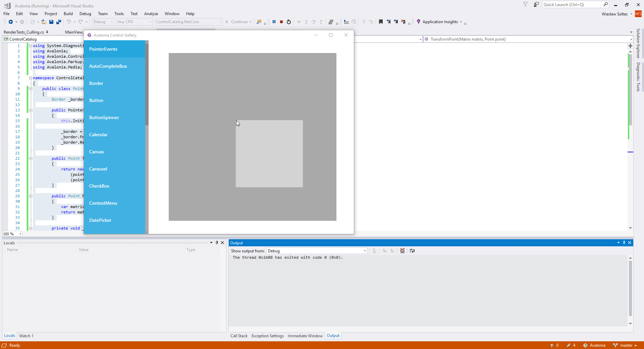This screenshot has width=644, height=349.
Task: Click Continue to resume debugging
Action: (238, 22)
